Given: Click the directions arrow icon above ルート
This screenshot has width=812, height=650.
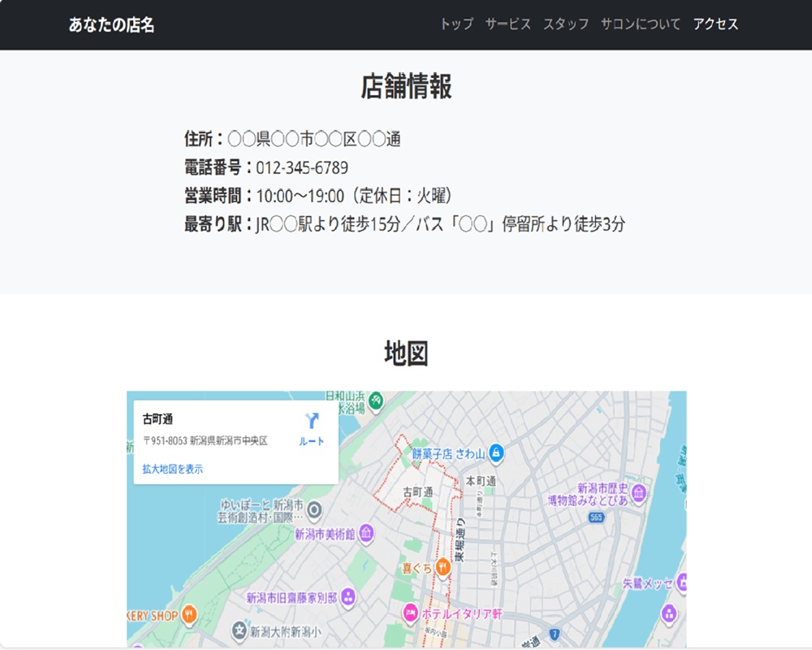Looking at the screenshot, I should point(311,419).
